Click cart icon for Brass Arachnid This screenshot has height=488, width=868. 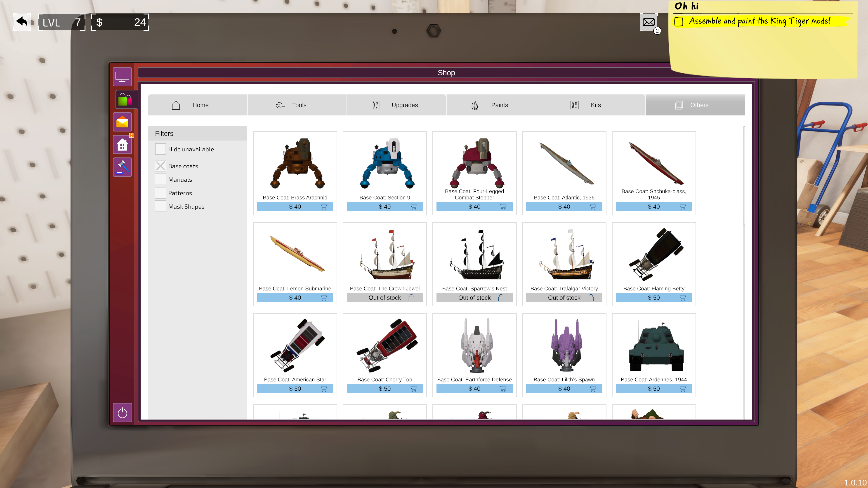coord(323,207)
